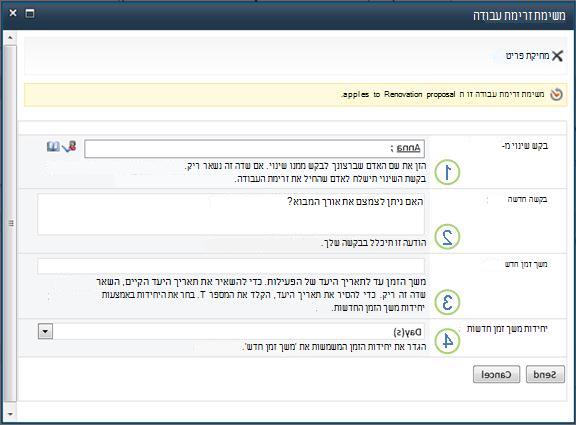Click the people picker field containing Anna
576x425 pixels.
[254, 149]
